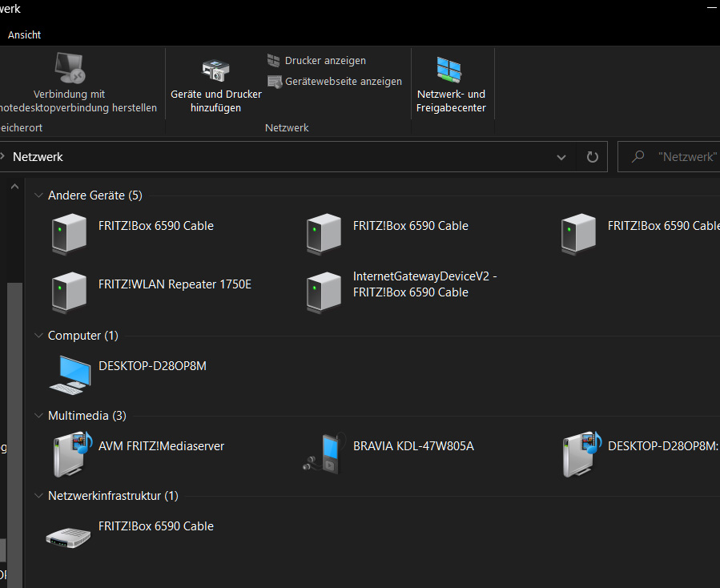This screenshot has width=720, height=588.
Task: Select InternetGatewayDeviceV2 device icon
Action: point(324,292)
